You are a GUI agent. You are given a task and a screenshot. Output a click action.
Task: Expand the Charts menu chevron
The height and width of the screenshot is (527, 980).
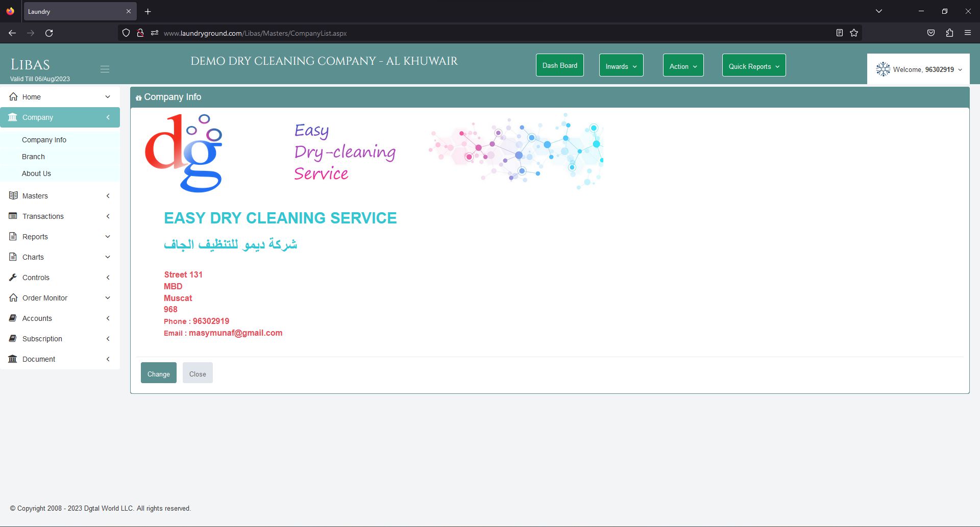(x=108, y=257)
